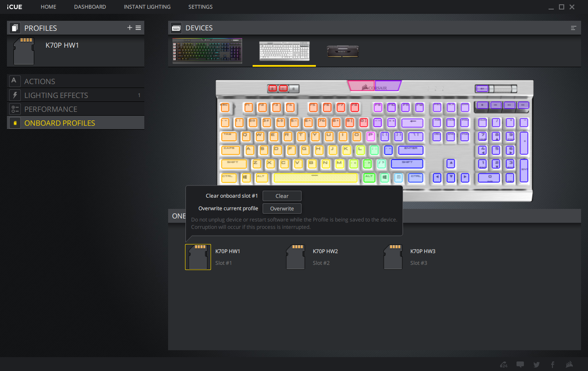
Task: Select the left Windows key on keyboard
Action: click(246, 178)
